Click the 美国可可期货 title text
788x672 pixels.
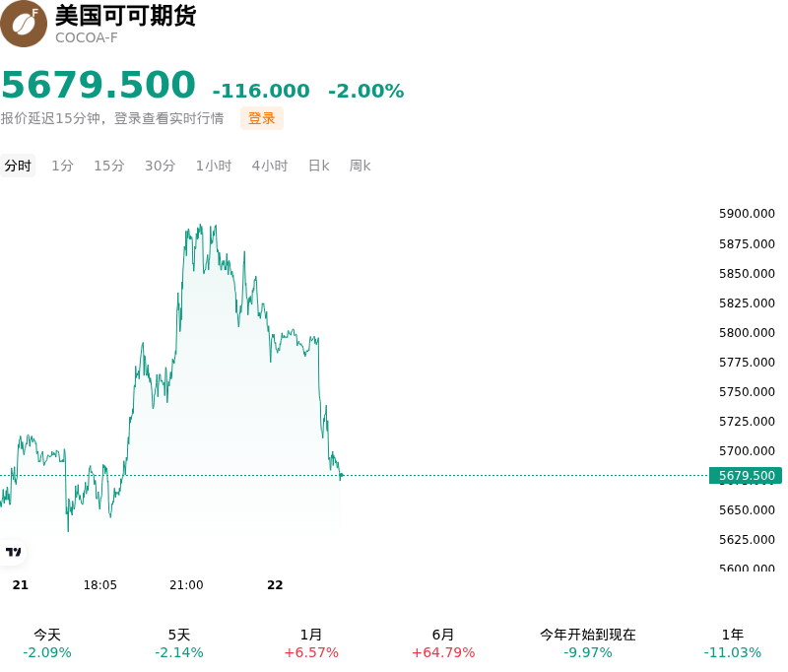125,16
